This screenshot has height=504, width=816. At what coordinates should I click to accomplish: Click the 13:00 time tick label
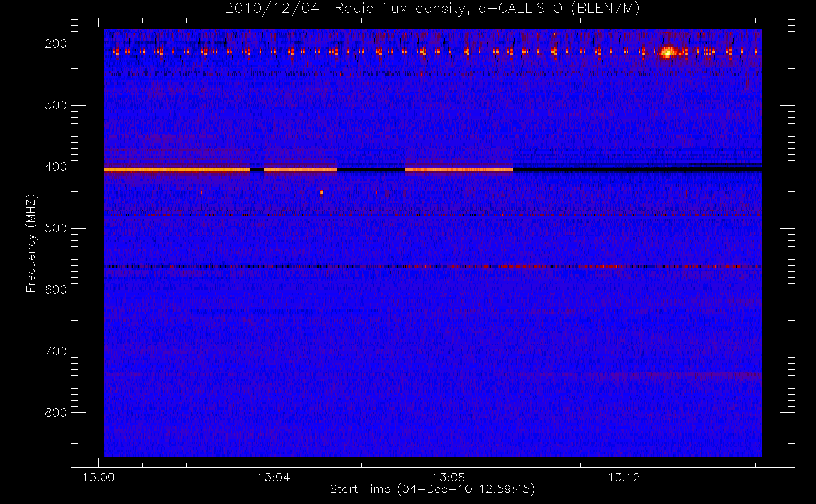click(x=99, y=477)
